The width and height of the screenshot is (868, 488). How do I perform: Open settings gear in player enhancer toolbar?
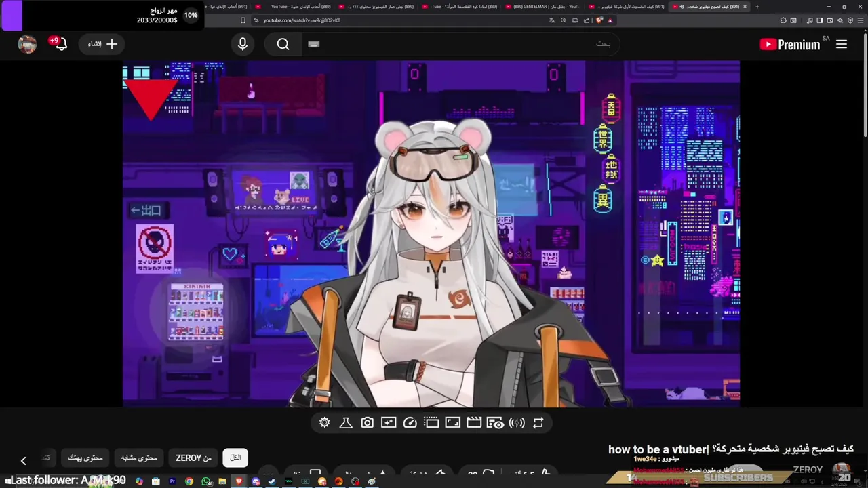324,423
